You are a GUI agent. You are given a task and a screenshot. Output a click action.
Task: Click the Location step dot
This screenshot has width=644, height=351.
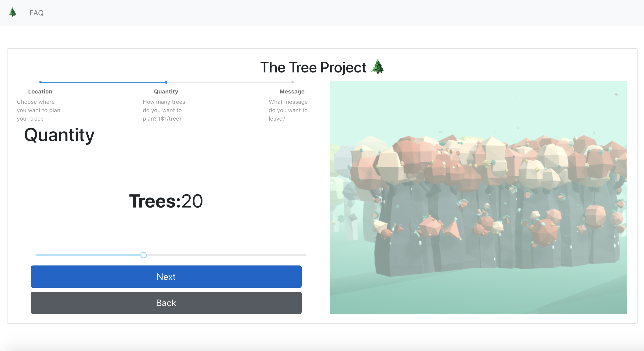click(x=40, y=82)
